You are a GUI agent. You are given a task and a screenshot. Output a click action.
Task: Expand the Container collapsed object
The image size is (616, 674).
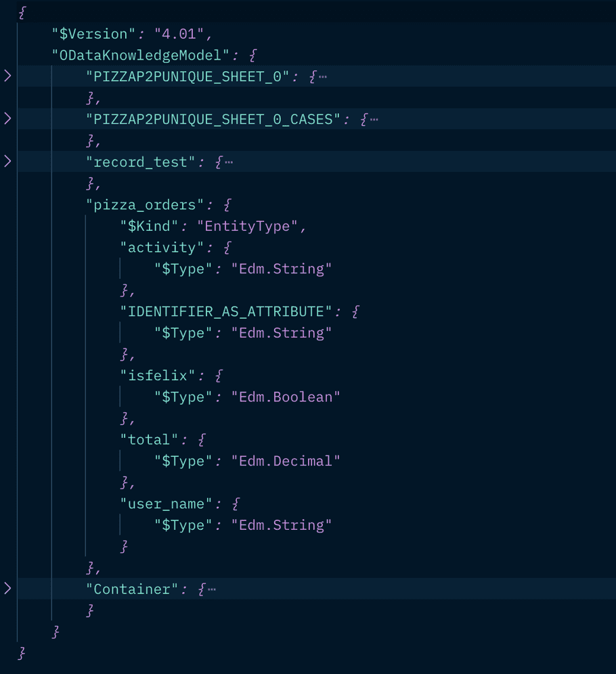(8, 589)
